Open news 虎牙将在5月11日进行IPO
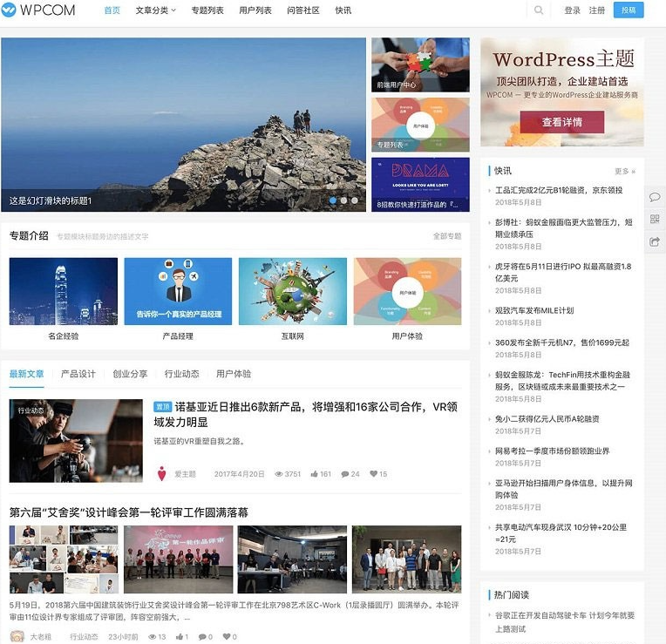The height and width of the screenshot is (644, 666). (563, 272)
